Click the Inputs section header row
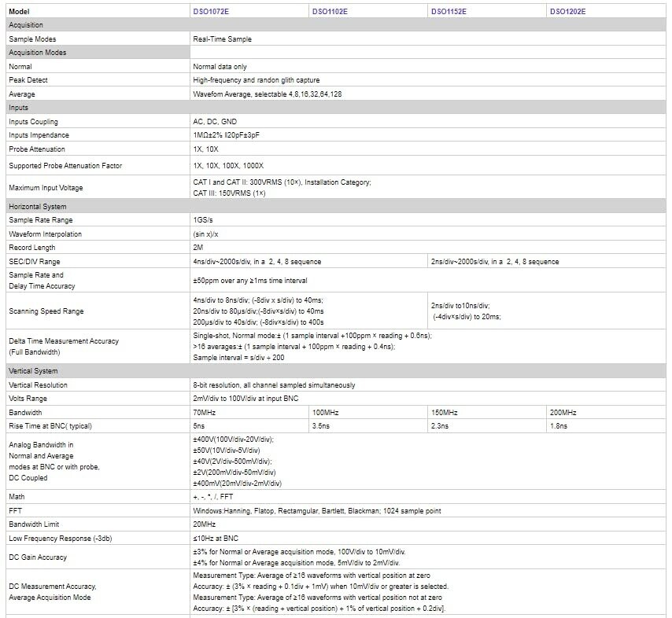672x618 pixels. point(19,108)
